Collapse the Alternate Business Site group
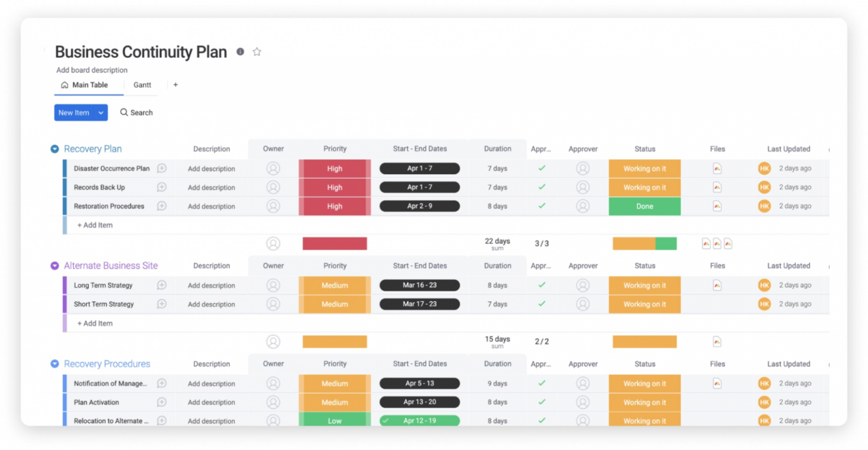Viewport: 868px width, 450px height. (x=54, y=265)
